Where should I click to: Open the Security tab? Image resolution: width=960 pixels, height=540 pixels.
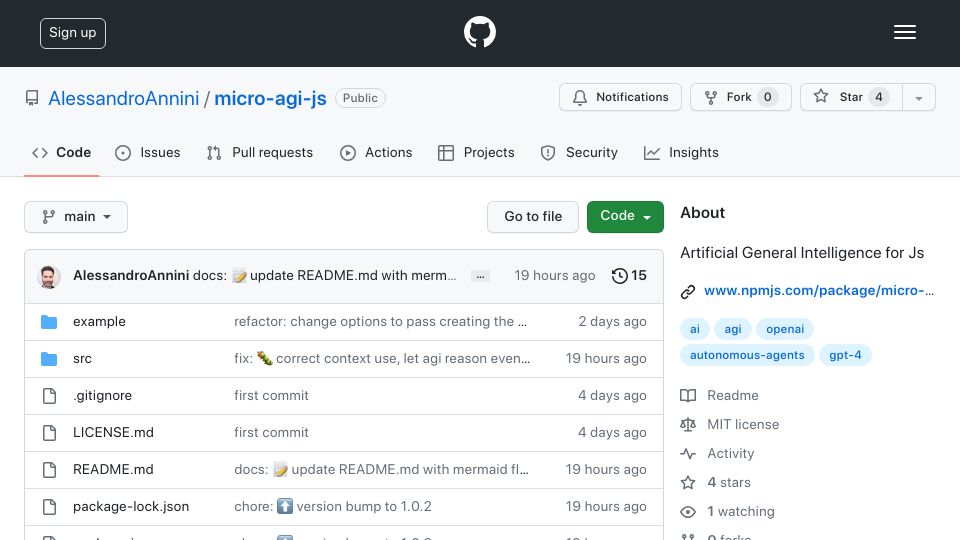coord(579,152)
